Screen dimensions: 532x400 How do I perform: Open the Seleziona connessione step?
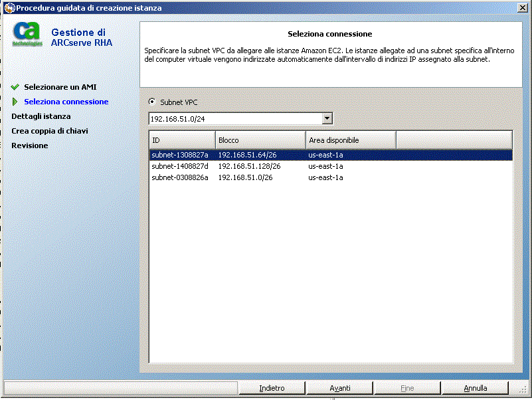(66, 102)
